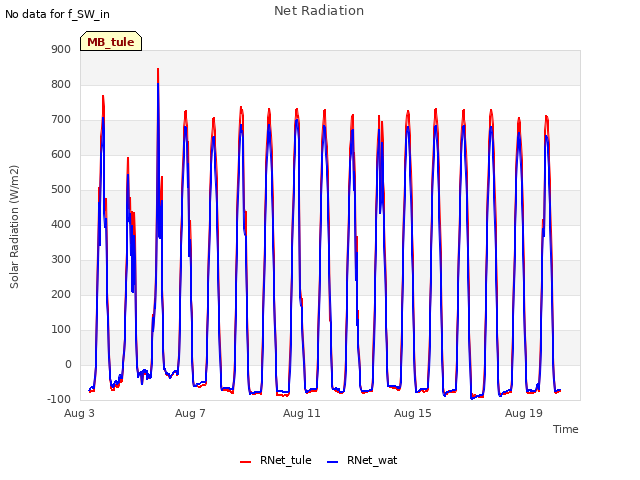Image resolution: width=640 pixels, height=480 pixels.
Task: Click the Time axis label
Action: (x=565, y=429)
